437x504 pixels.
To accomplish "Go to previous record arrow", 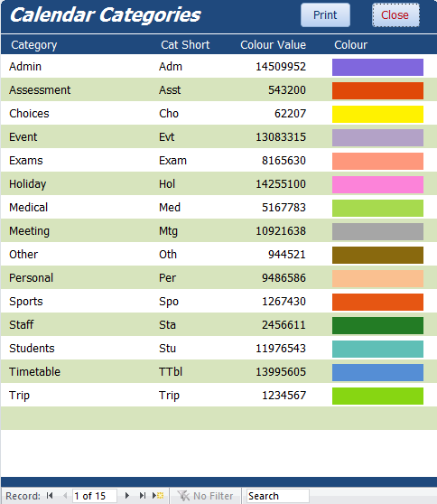I will point(65,496).
